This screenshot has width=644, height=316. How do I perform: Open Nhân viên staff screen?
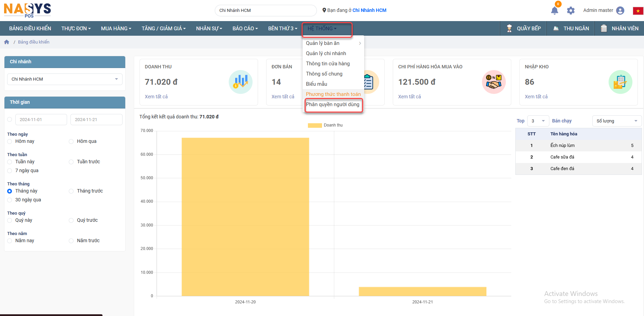[x=619, y=29]
